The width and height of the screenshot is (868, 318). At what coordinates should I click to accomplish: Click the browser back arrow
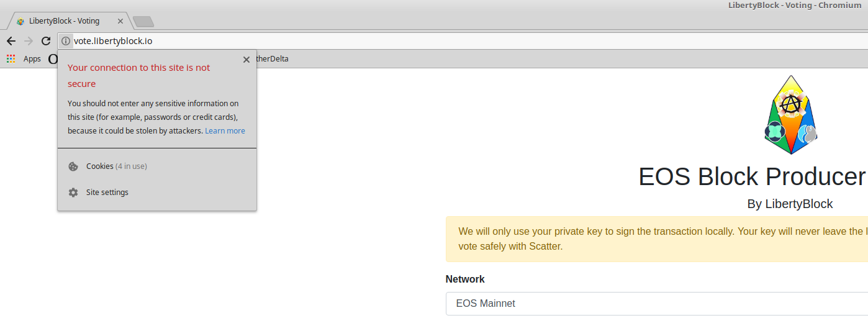click(x=11, y=41)
